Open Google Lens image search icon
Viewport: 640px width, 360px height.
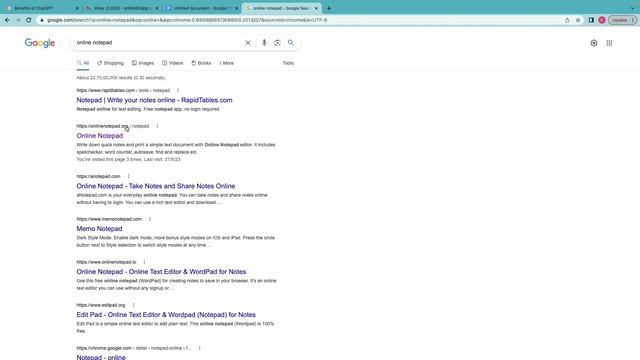click(x=277, y=43)
